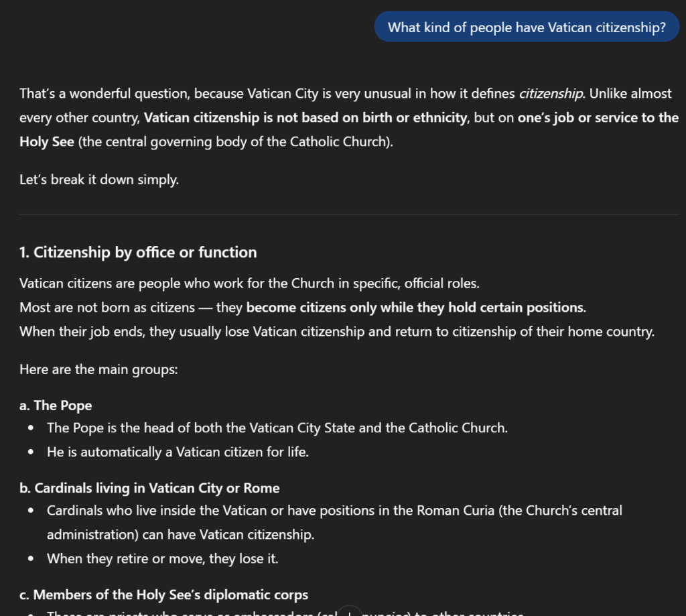Click the 'c. Members of the Holy See's diplomatic corps' subheading
686x616 pixels.
pos(163,595)
